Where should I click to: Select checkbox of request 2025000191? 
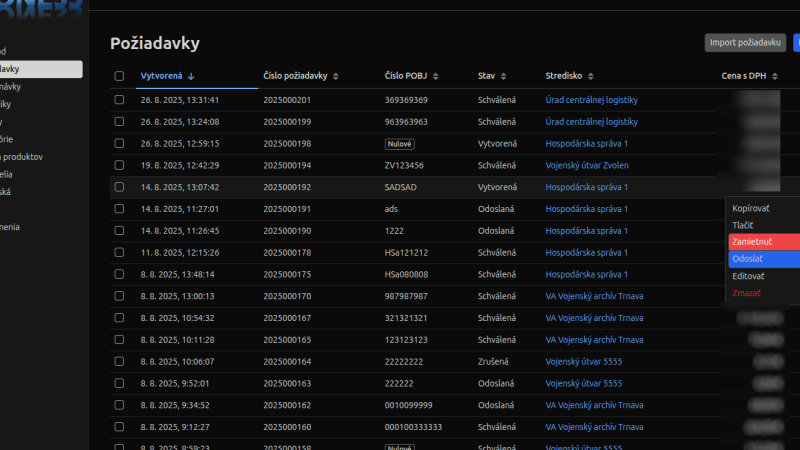(x=119, y=209)
